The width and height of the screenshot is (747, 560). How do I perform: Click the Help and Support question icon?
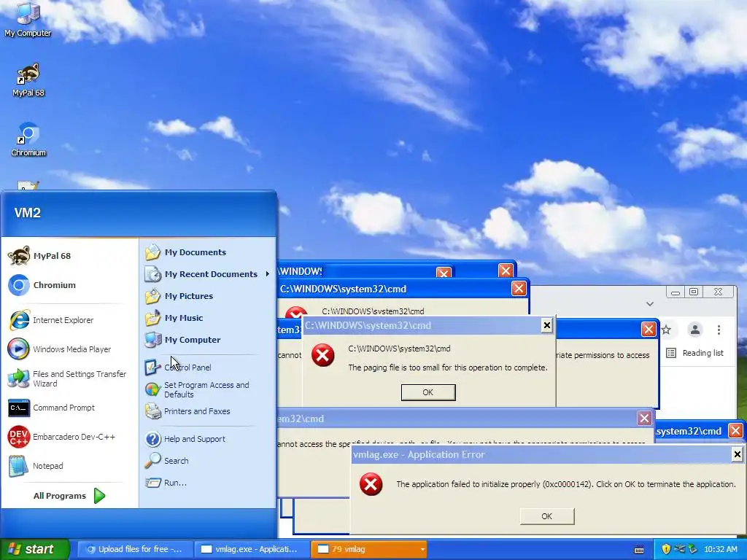pyautogui.click(x=153, y=439)
